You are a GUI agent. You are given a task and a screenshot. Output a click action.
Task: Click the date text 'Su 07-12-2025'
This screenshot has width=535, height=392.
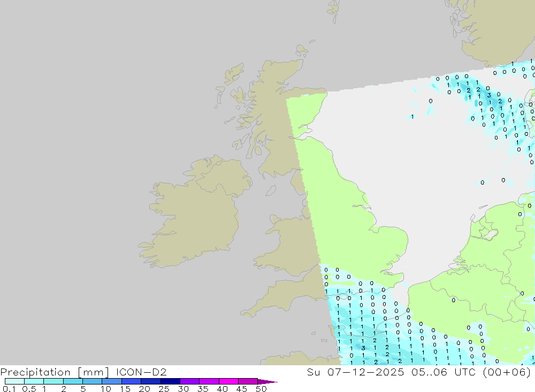tap(355, 372)
